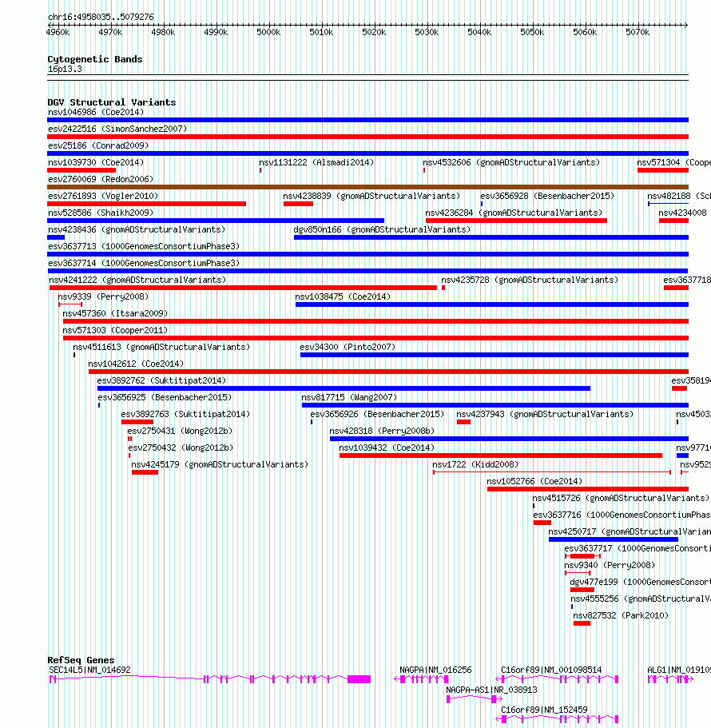Viewport: 711px width, 728px height.
Task: Click the ALG1 gene label
Action: 679,670
